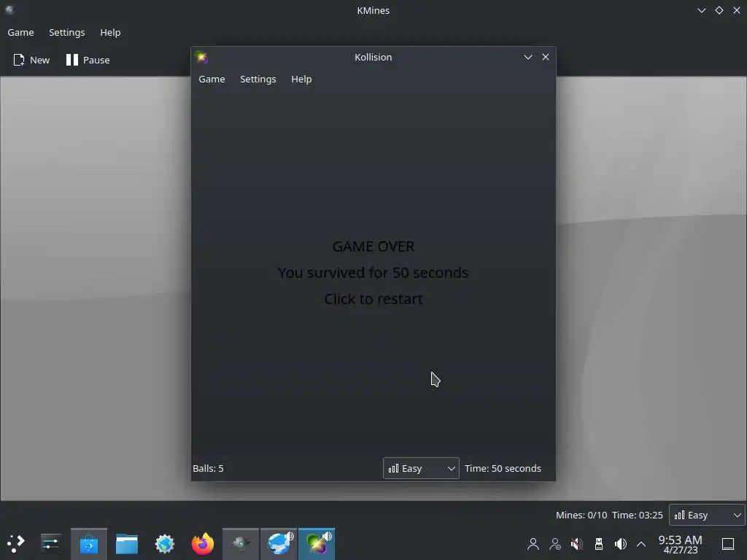Viewport: 747px width, 560px height.
Task: Click the Kollision window icon
Action: 201,57
